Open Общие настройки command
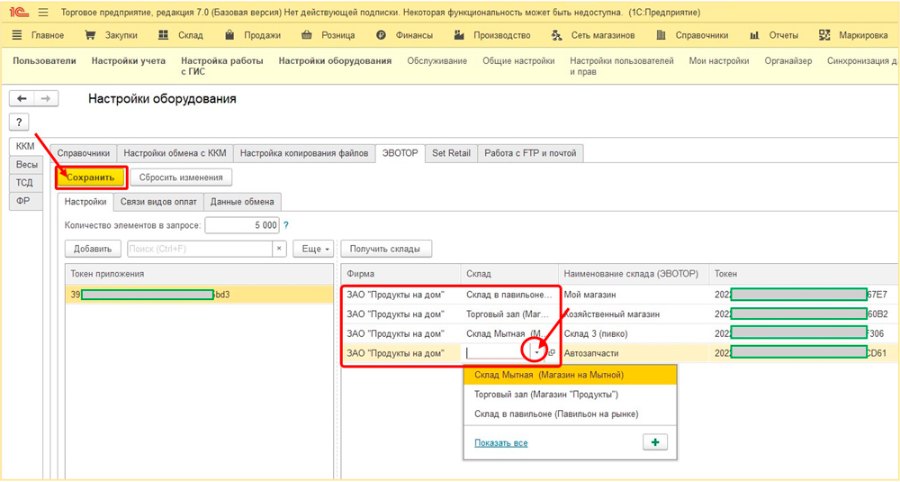900x482 pixels. pos(518,61)
